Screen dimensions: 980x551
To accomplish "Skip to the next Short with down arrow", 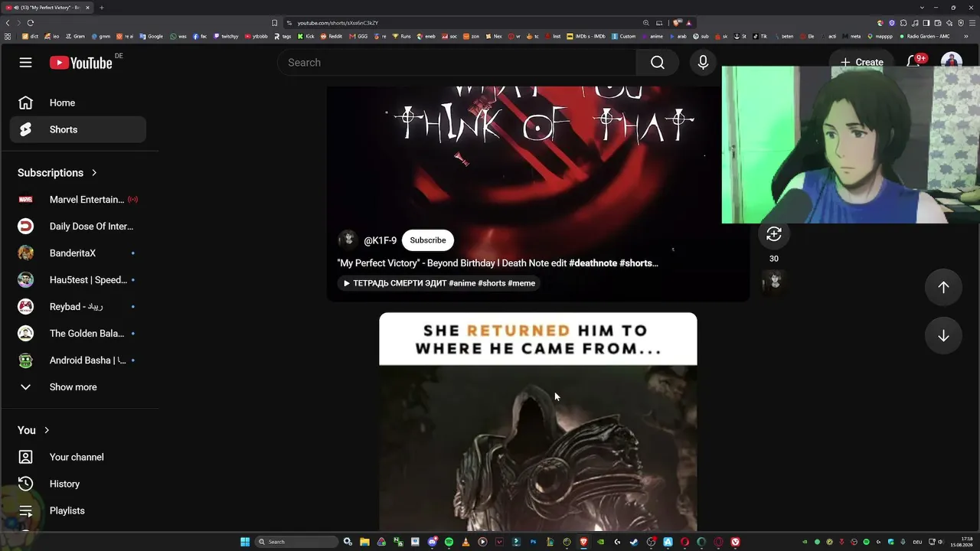I will (x=943, y=336).
